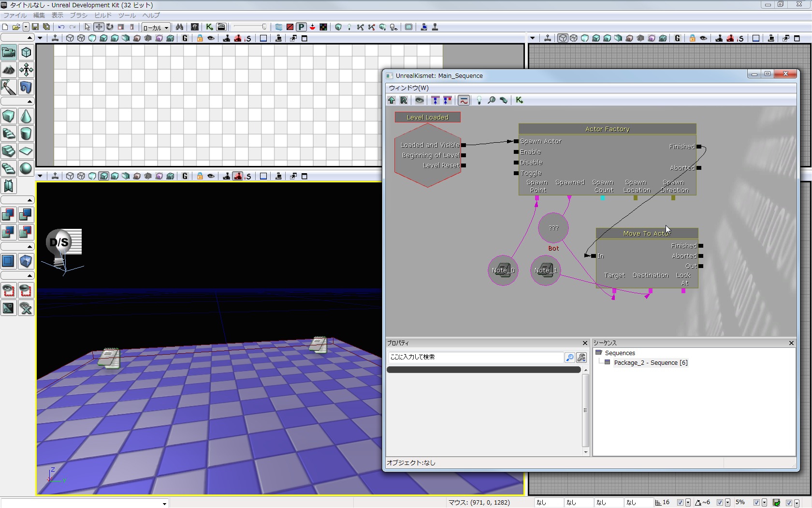Click the save file icon
This screenshot has height=508, width=812.
(x=35, y=27)
